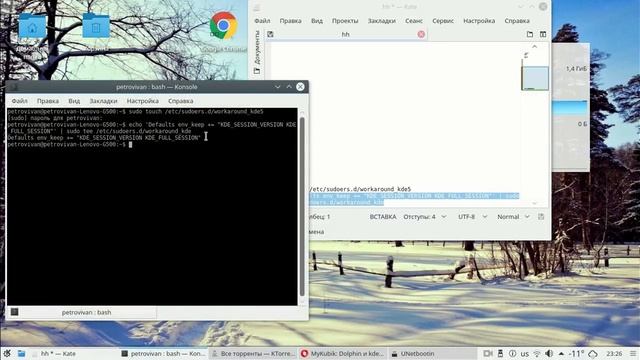This screenshot has height=360, width=640.
Task: Switch to UNetbootin taskbar entry
Action: (432, 353)
